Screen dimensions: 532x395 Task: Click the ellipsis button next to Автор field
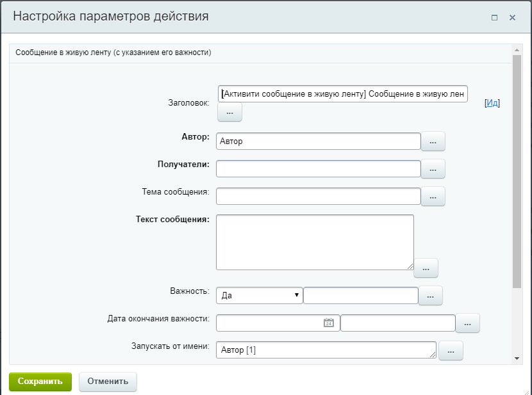pyautogui.click(x=433, y=141)
